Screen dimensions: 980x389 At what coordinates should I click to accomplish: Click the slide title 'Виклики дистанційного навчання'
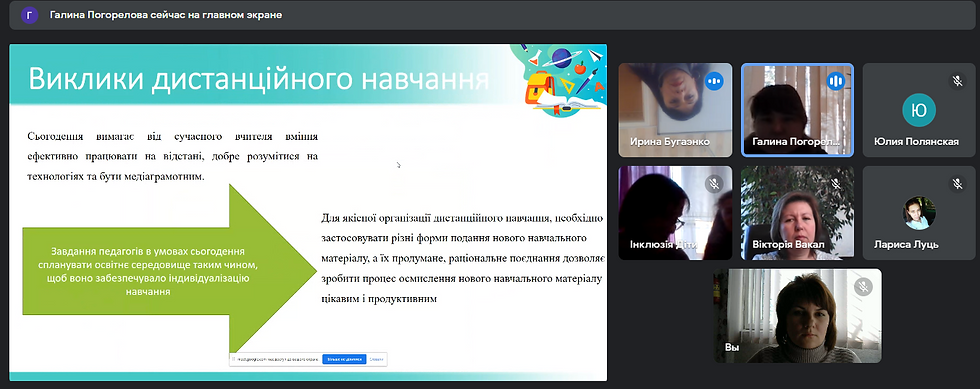point(258,80)
